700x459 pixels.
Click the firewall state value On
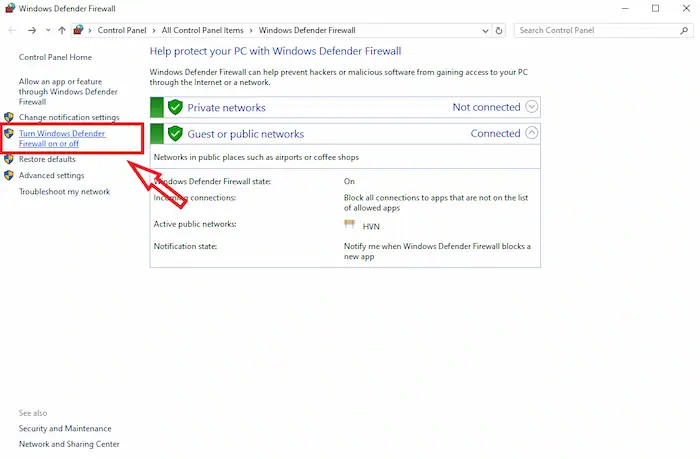pyautogui.click(x=349, y=181)
